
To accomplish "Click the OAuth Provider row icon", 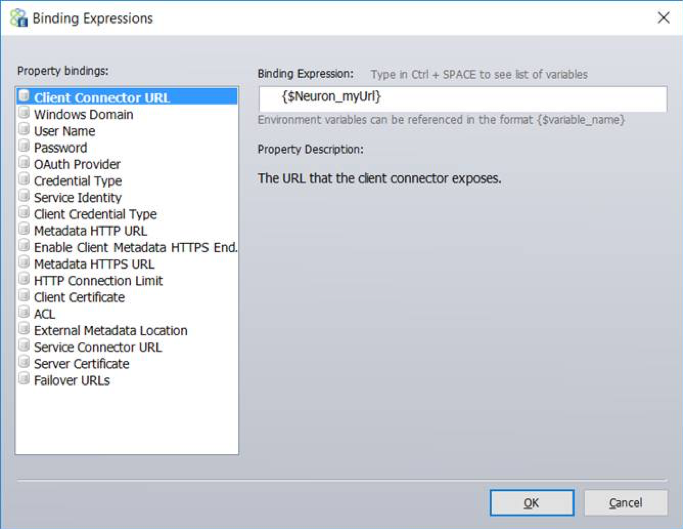I will 24,162.
